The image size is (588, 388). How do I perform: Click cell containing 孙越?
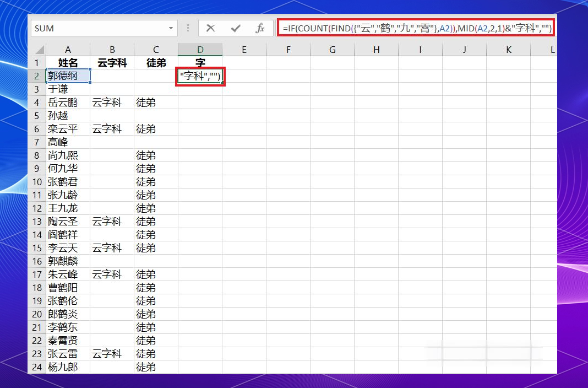(68, 116)
